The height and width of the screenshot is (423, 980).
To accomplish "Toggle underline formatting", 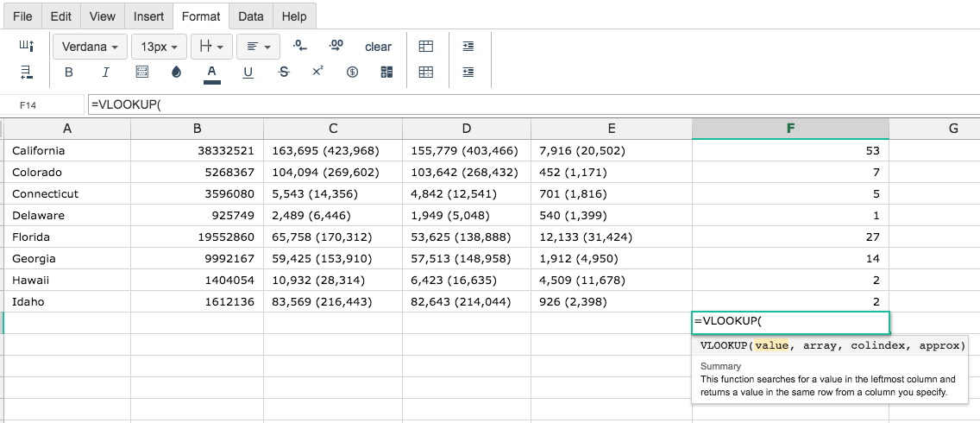I will 248,73.
